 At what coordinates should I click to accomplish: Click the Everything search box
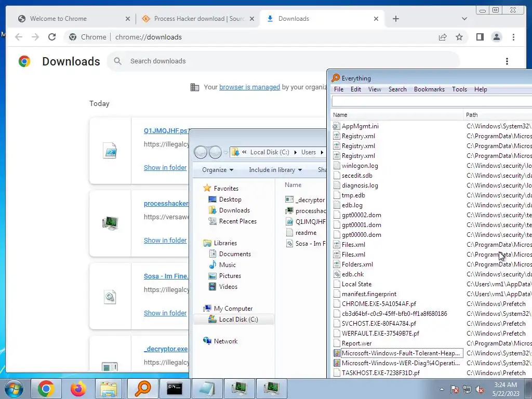432,101
